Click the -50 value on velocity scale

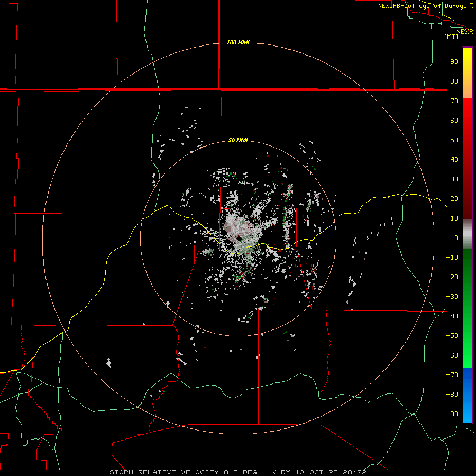tap(452, 336)
